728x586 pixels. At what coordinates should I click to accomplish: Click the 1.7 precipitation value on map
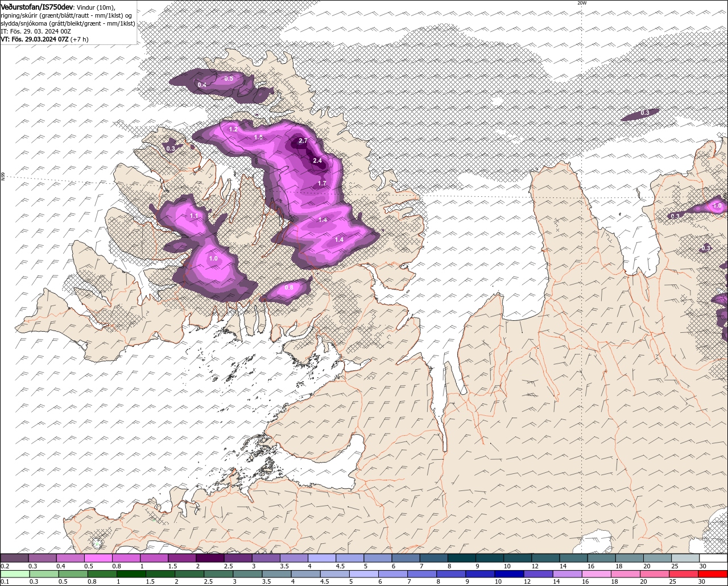[322, 183]
